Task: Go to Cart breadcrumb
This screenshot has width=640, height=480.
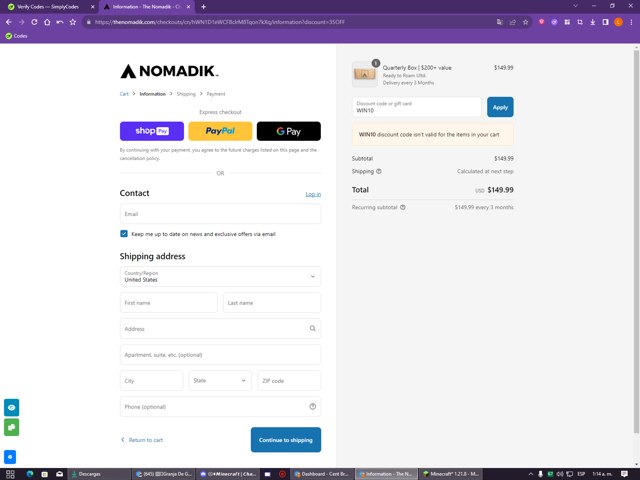Action: pyautogui.click(x=124, y=94)
